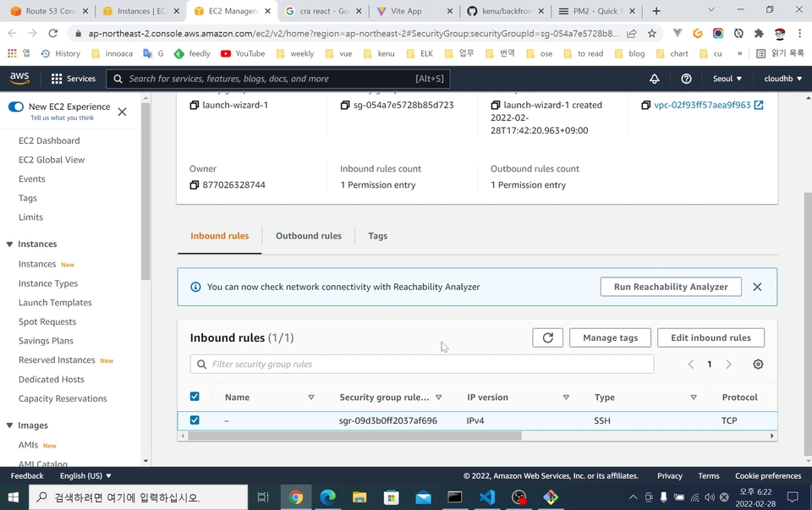
Task: Toggle the New EC2 Experience switch
Action: pyautogui.click(x=16, y=107)
